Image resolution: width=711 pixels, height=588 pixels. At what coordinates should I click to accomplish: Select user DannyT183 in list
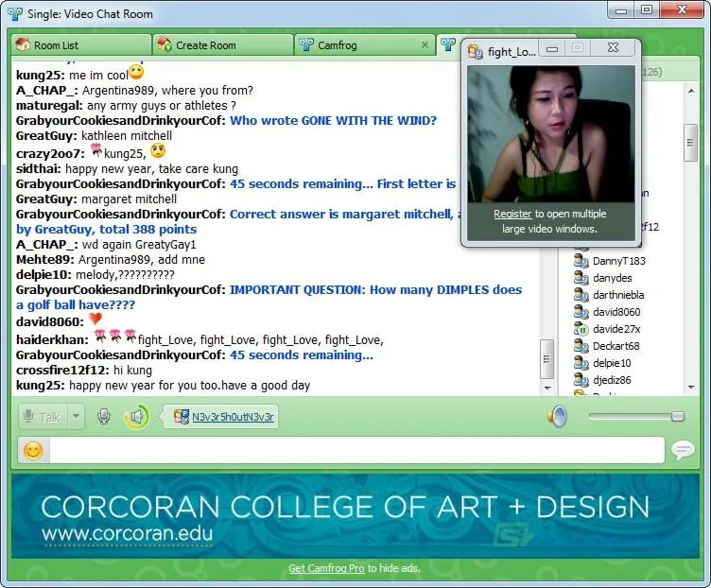618,261
